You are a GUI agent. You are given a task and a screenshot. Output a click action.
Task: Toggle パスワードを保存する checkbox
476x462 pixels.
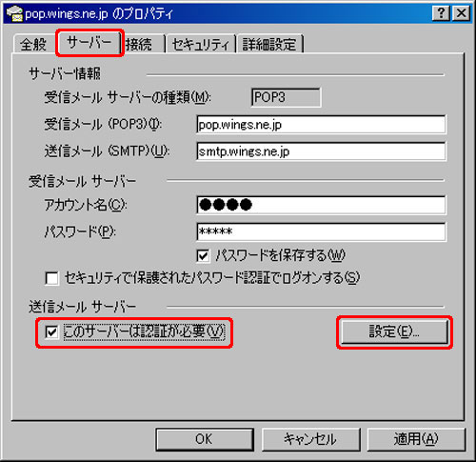[203, 256]
